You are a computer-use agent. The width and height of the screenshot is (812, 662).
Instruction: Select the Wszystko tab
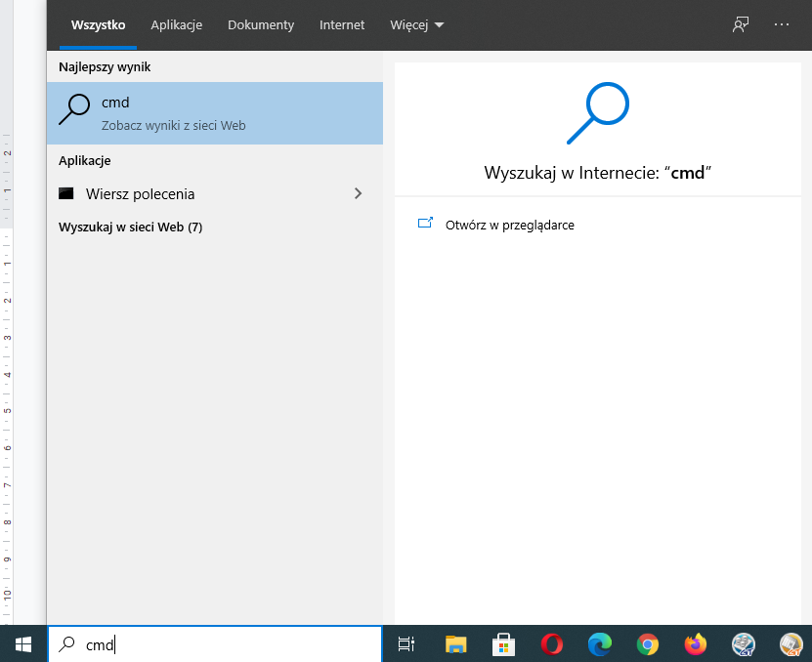[98, 25]
